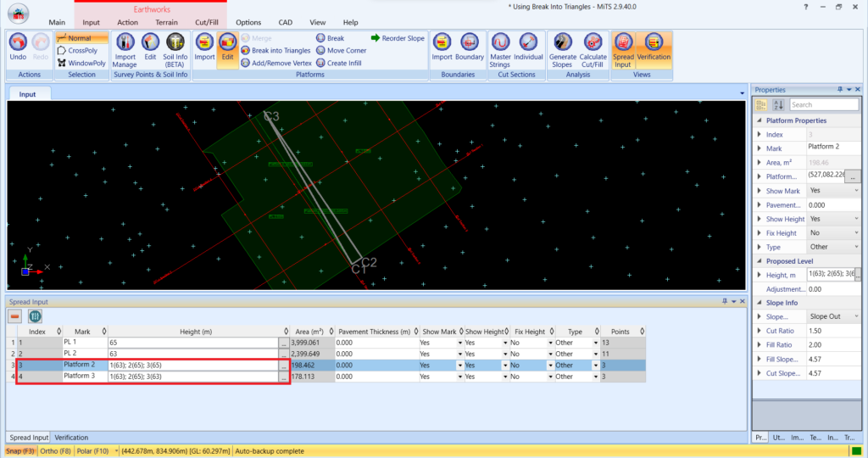Click Break into Triangles tool
Screen dimensions: 868x458
pos(275,50)
